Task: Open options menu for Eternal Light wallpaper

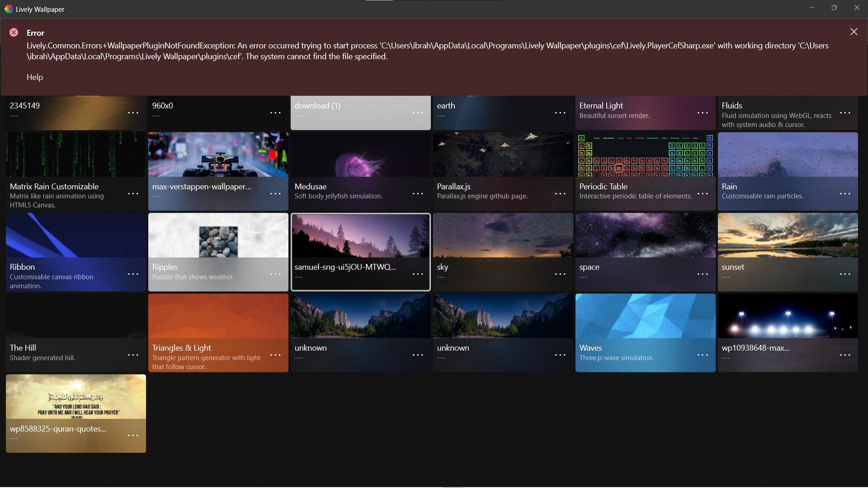Action: (x=703, y=113)
